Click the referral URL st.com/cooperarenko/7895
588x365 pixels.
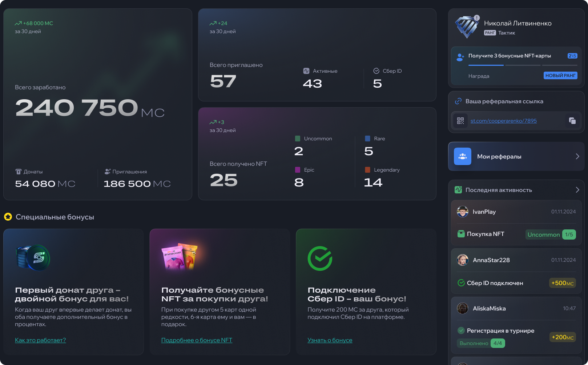click(504, 121)
